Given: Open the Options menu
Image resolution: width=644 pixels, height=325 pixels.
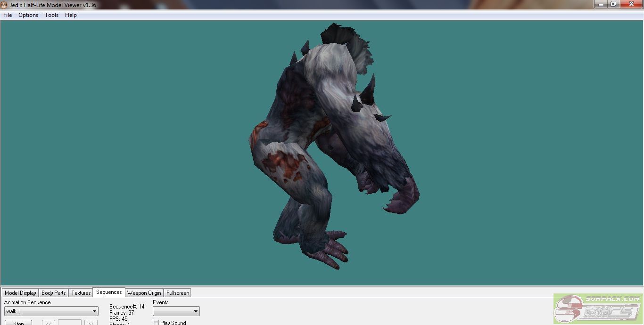Looking at the screenshot, I should (x=28, y=15).
